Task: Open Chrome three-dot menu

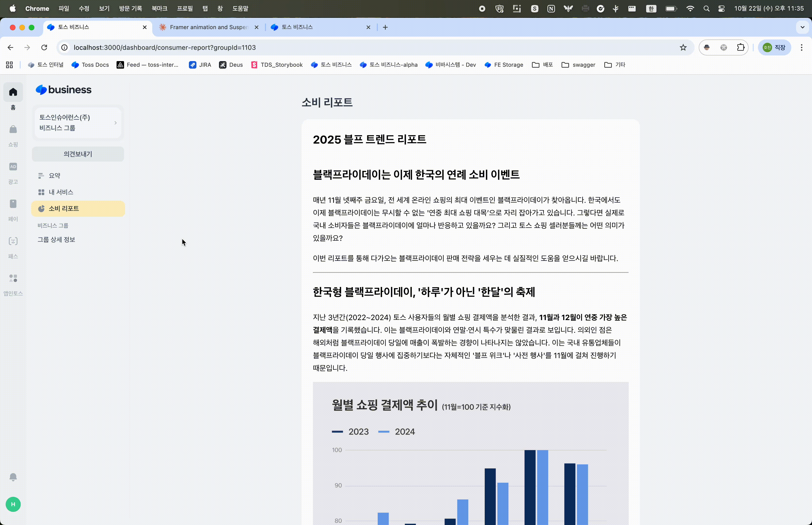Action: 801,47
